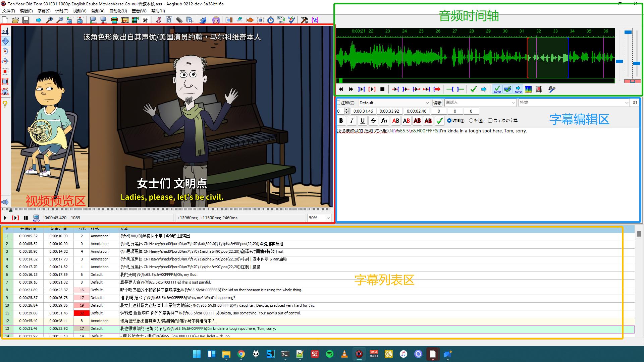
Task: Click the spell checker icon in toolbar
Action: click(x=291, y=20)
